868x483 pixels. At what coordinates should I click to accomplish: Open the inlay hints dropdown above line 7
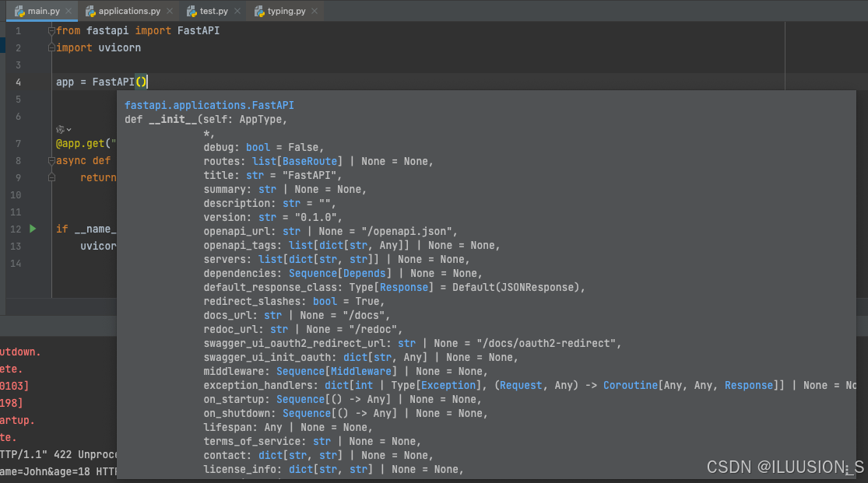[64, 129]
